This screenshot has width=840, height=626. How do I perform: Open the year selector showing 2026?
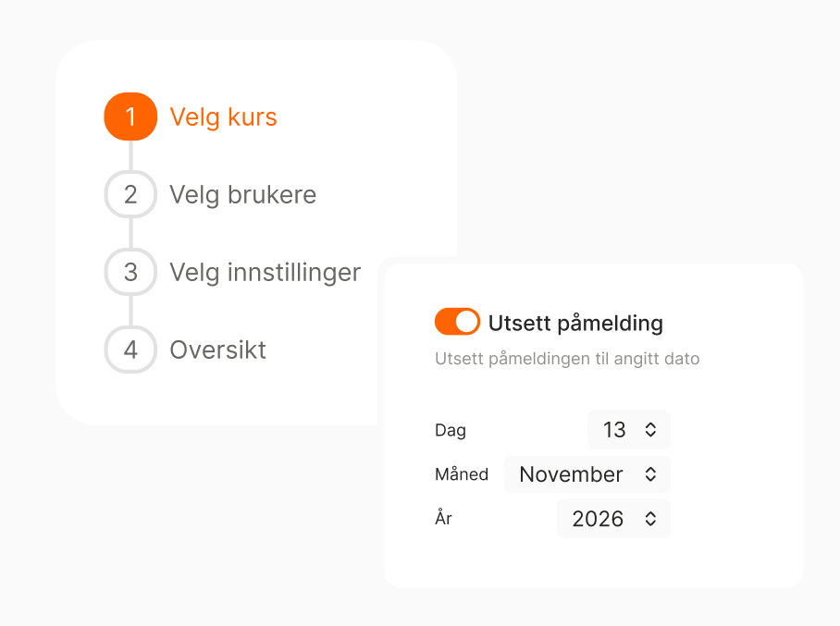pyautogui.click(x=613, y=518)
